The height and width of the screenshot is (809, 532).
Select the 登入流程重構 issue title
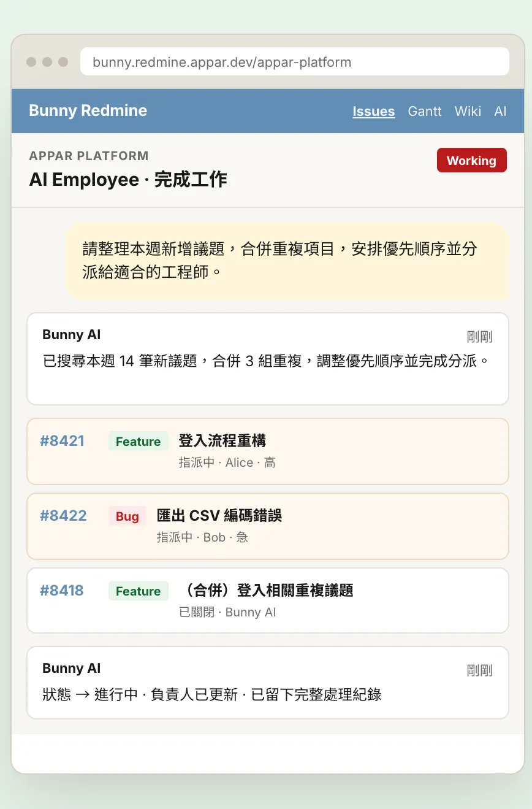pos(222,441)
